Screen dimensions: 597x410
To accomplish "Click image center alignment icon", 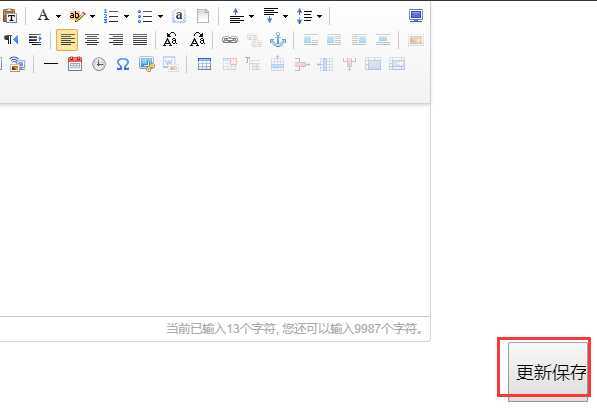I will click(x=383, y=40).
